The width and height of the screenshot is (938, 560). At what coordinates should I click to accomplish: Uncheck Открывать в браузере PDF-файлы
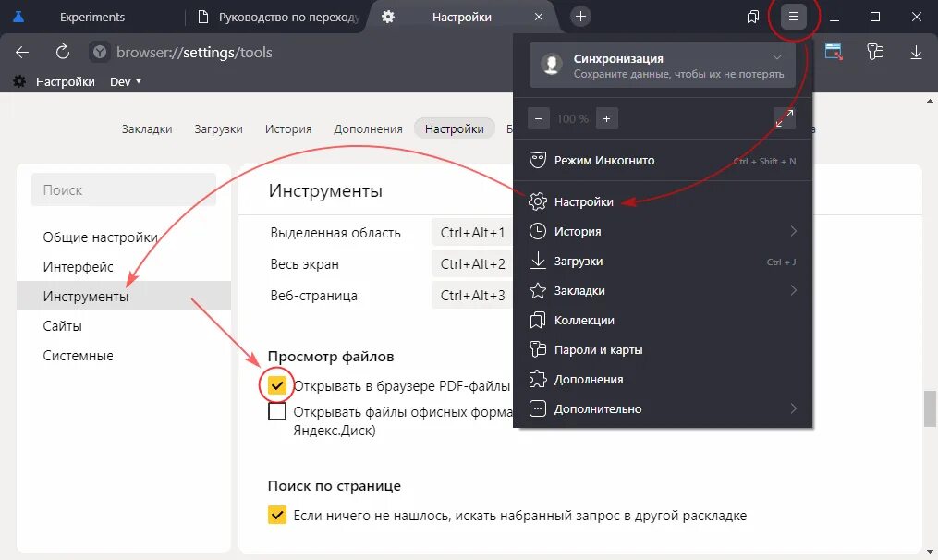277,384
